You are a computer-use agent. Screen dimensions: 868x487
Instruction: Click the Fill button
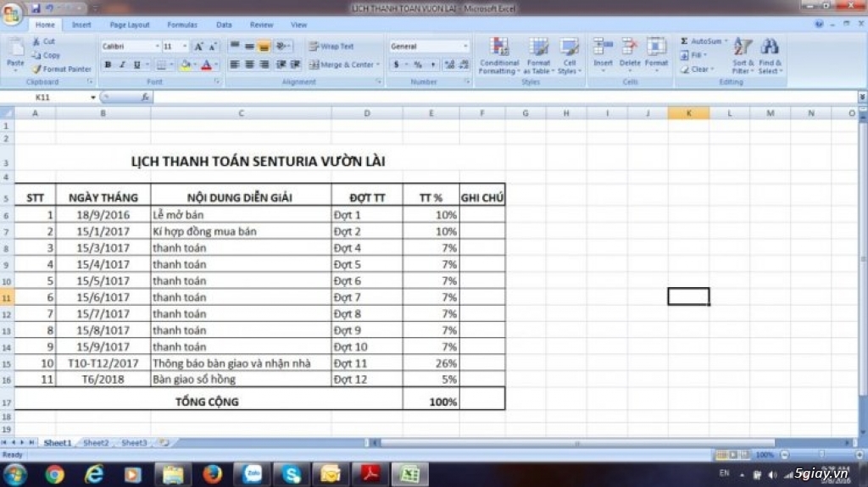(694, 55)
